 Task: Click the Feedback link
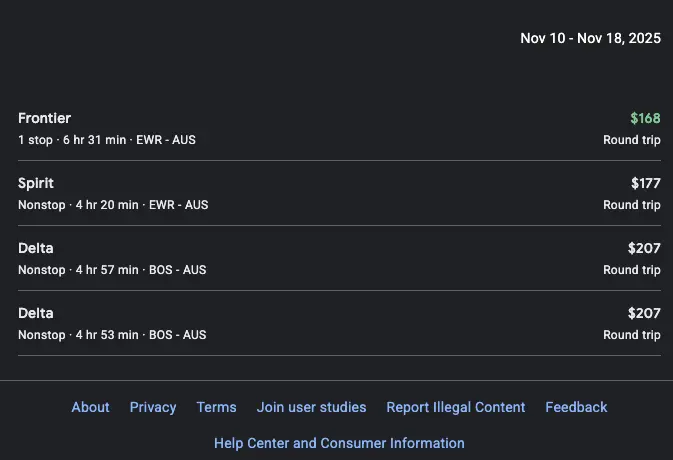pos(576,407)
